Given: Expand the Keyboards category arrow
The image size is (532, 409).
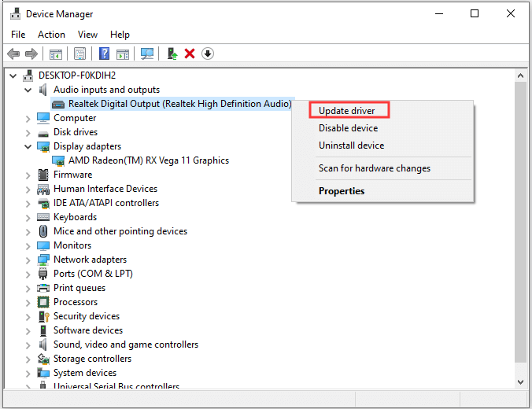Looking at the screenshot, I should click(x=29, y=217).
